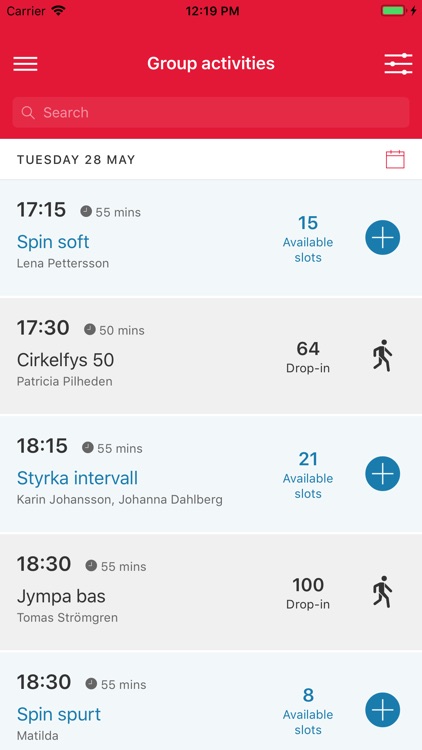The height and width of the screenshot is (750, 422).
Task: Open the hamburger menu
Action: (25, 64)
